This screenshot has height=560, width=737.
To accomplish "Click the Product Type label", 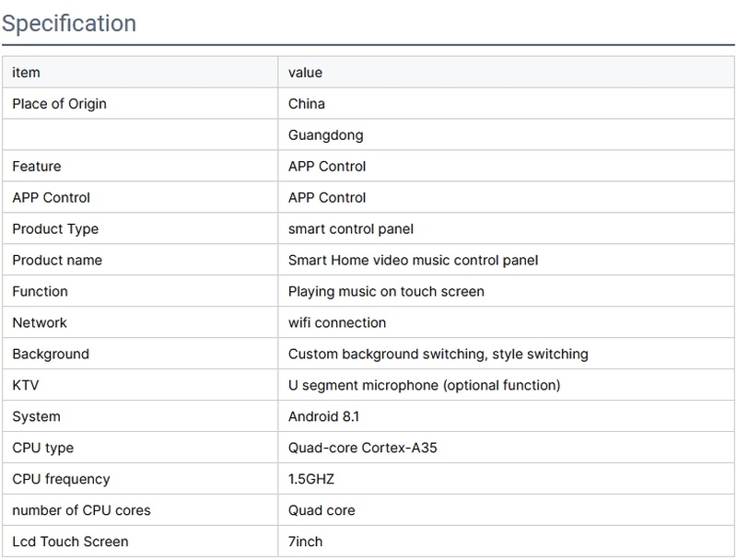I will pos(55,228).
